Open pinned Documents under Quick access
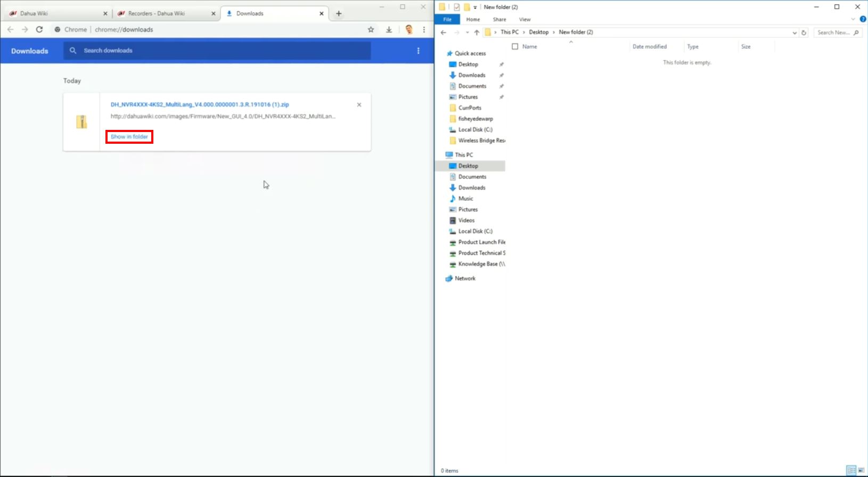Viewport: 868px width, 477px height. coord(471,86)
